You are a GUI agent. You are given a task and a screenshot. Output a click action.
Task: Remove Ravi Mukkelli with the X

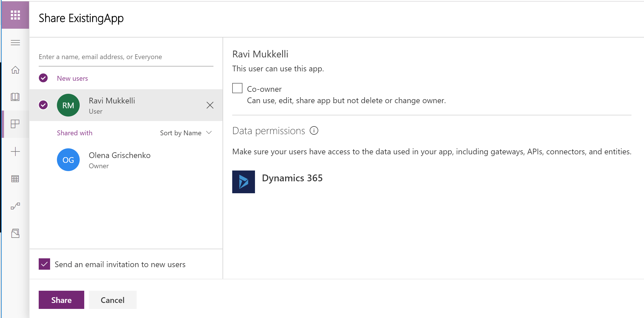pyautogui.click(x=210, y=105)
